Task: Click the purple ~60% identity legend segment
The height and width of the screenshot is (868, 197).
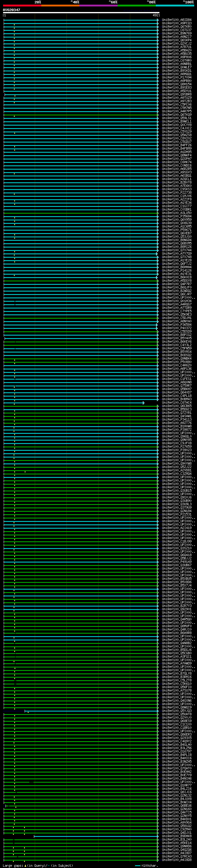Action: (98, 6)
